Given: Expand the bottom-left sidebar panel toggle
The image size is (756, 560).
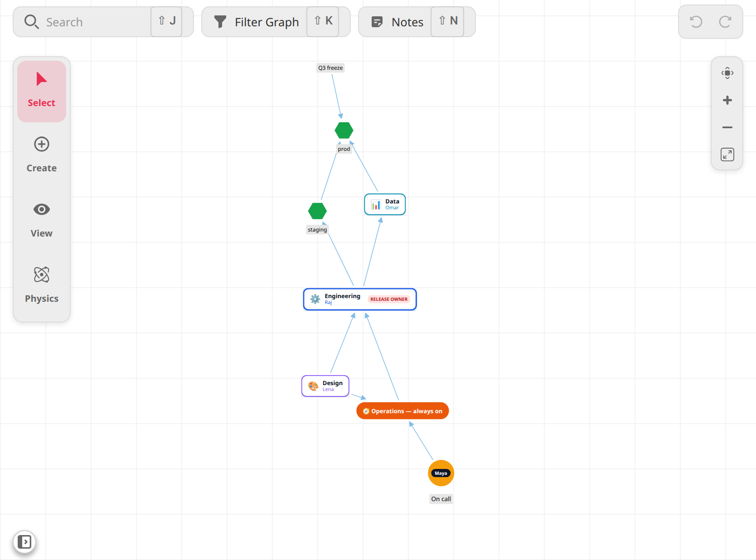Looking at the screenshot, I should click(24, 542).
